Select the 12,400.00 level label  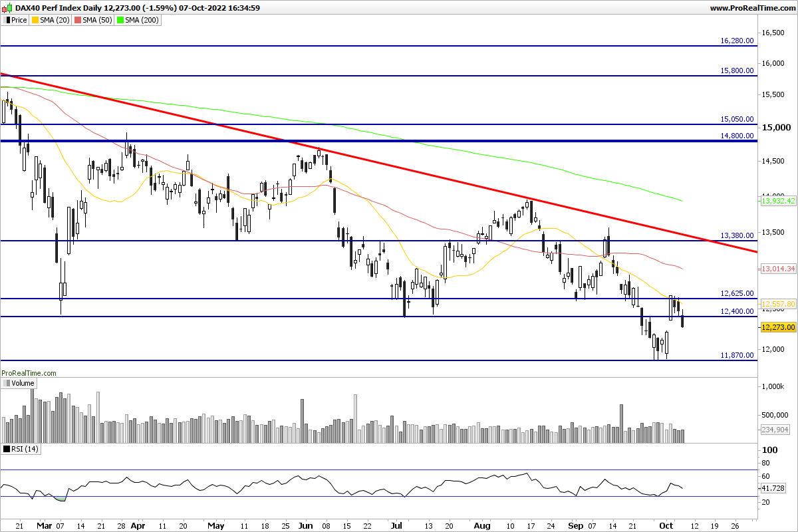click(x=737, y=311)
